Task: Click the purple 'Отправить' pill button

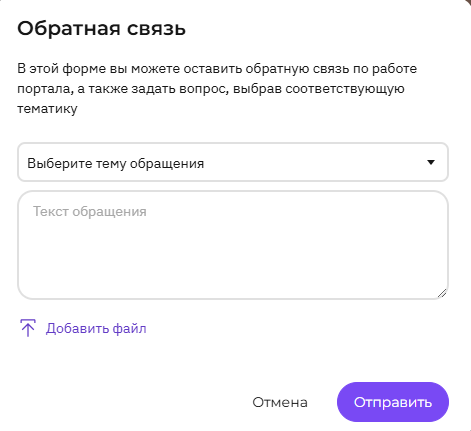Action: tap(393, 402)
